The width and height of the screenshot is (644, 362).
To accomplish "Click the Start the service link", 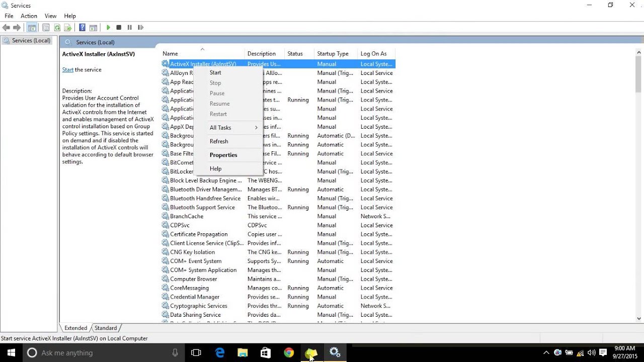I will pyautogui.click(x=68, y=70).
